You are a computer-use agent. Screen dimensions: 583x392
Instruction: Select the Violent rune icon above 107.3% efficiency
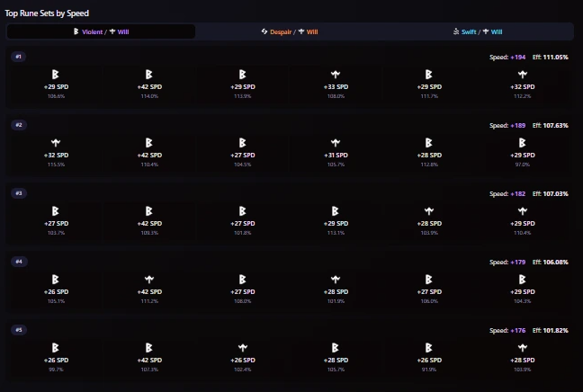click(149, 348)
